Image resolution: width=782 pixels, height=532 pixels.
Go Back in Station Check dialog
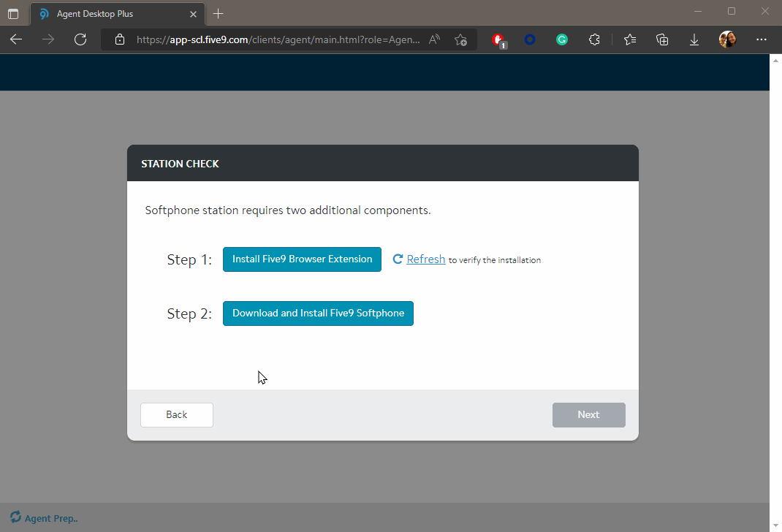(x=177, y=415)
